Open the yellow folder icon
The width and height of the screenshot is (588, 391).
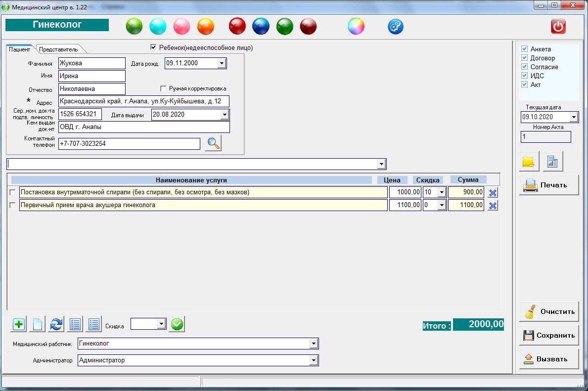coord(529,162)
